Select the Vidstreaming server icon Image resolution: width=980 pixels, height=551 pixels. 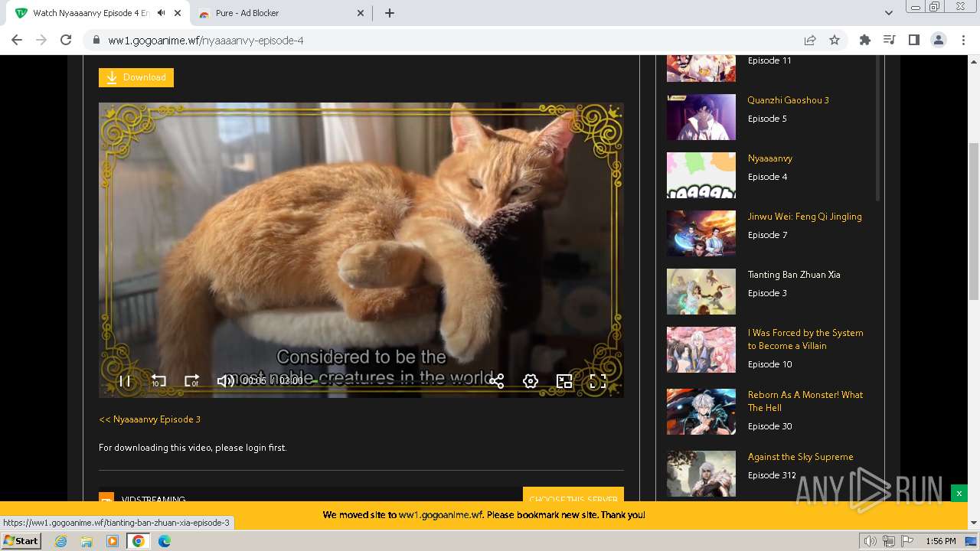tap(106, 498)
